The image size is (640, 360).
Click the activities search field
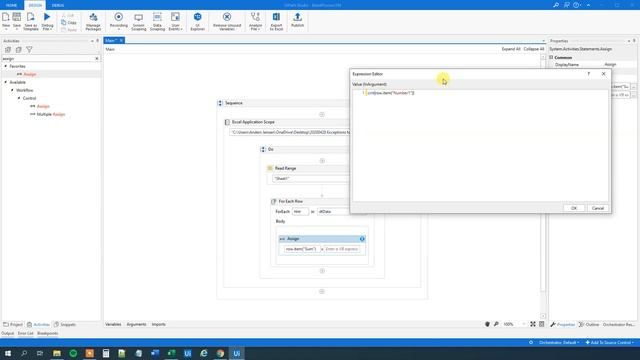coord(48,59)
